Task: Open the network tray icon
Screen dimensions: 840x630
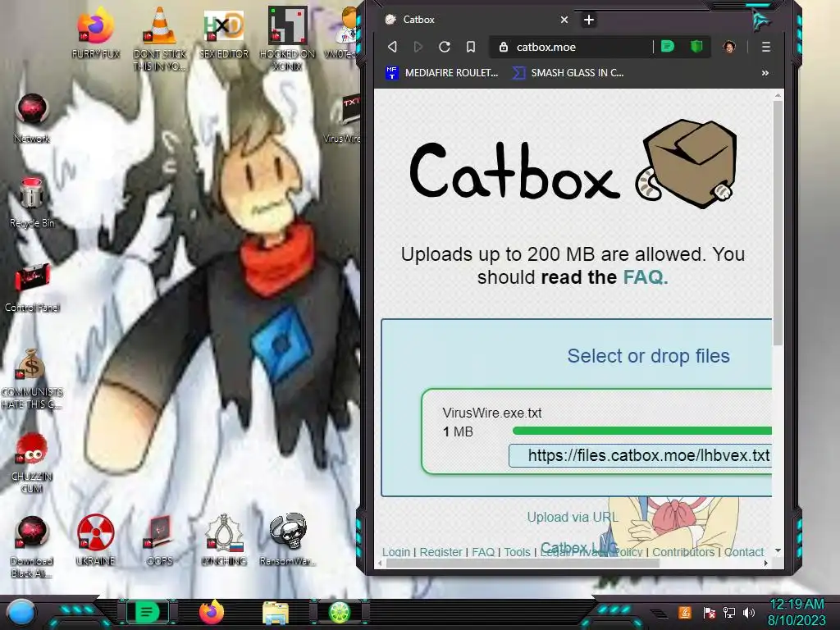Action: point(729,612)
